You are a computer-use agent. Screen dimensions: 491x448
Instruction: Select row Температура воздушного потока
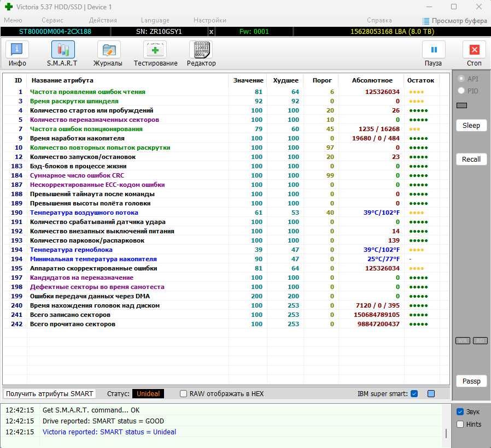225,213
